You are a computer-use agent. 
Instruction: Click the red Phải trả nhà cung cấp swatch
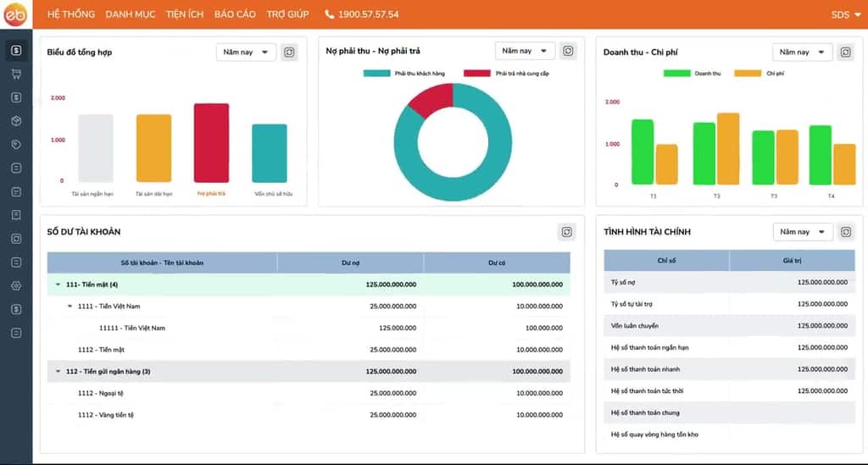pyautogui.click(x=477, y=73)
